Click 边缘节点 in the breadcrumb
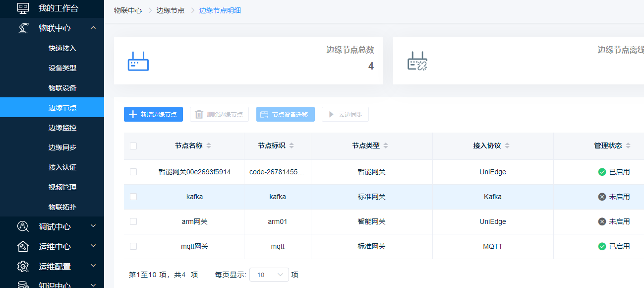This screenshot has height=288, width=644. [171, 10]
